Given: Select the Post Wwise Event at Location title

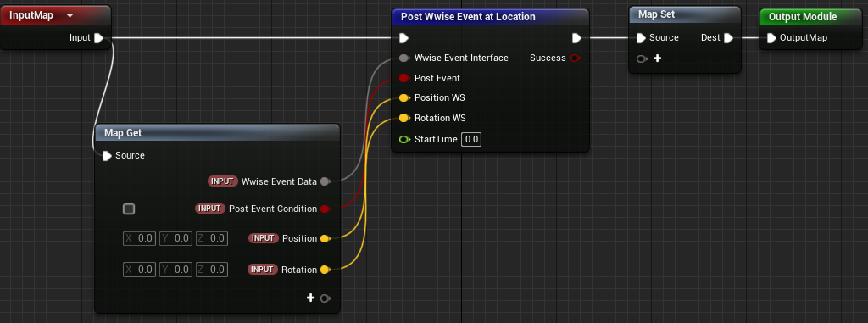Looking at the screenshot, I should coord(468,17).
